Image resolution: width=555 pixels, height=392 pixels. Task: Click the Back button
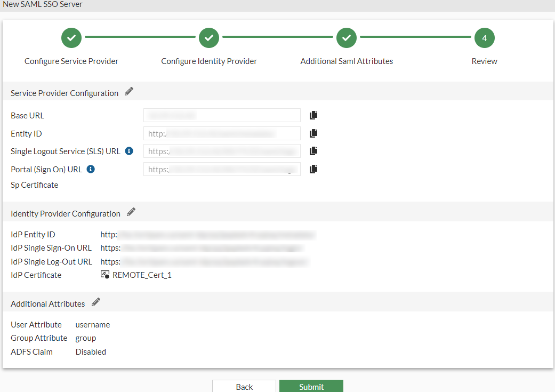244,386
